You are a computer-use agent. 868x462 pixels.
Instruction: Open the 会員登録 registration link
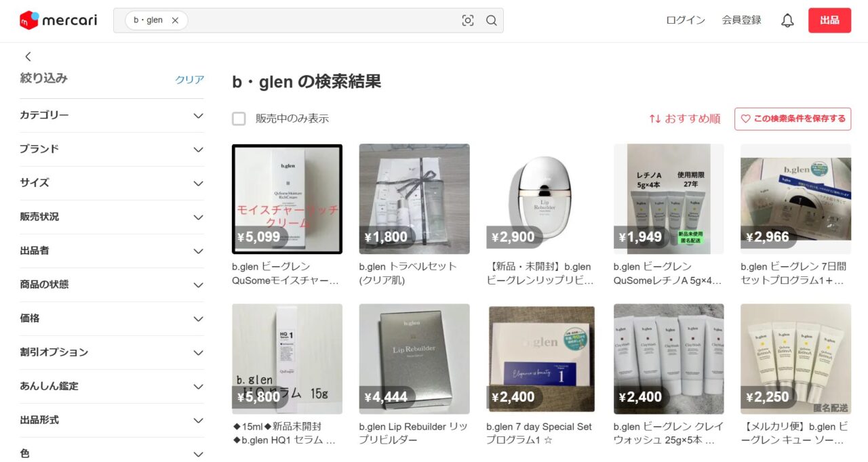click(742, 20)
